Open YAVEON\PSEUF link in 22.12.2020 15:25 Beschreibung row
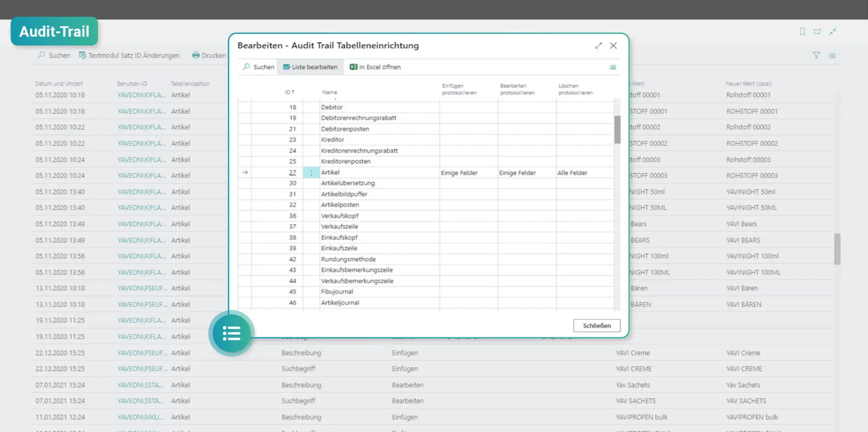868x432 pixels. coord(142,353)
